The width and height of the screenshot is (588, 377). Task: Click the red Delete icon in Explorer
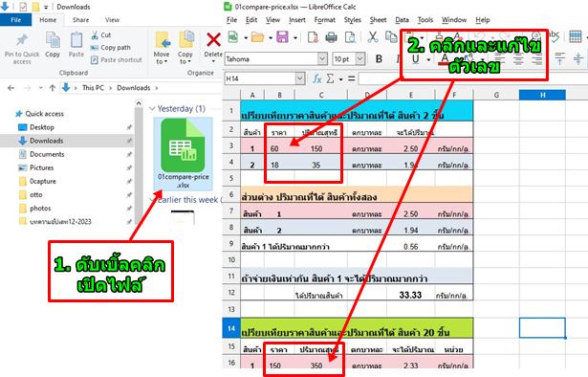(x=213, y=40)
